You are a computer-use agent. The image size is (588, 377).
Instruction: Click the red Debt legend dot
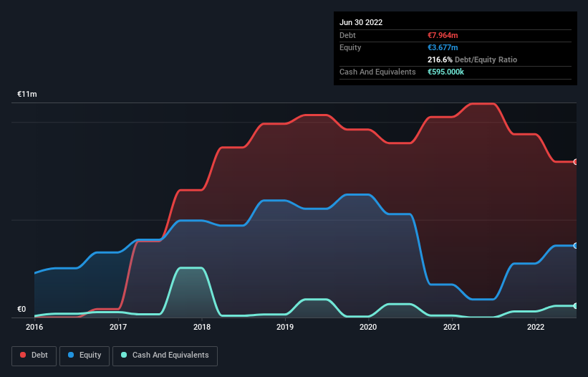[23, 355]
